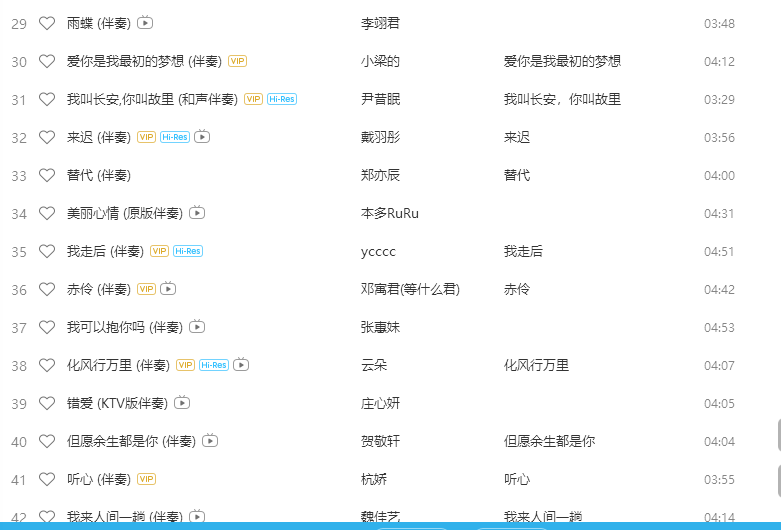Screen dimensions: 781x530
Task: Open artist page for 邓寓君(等什么君)
Action: coord(409,289)
